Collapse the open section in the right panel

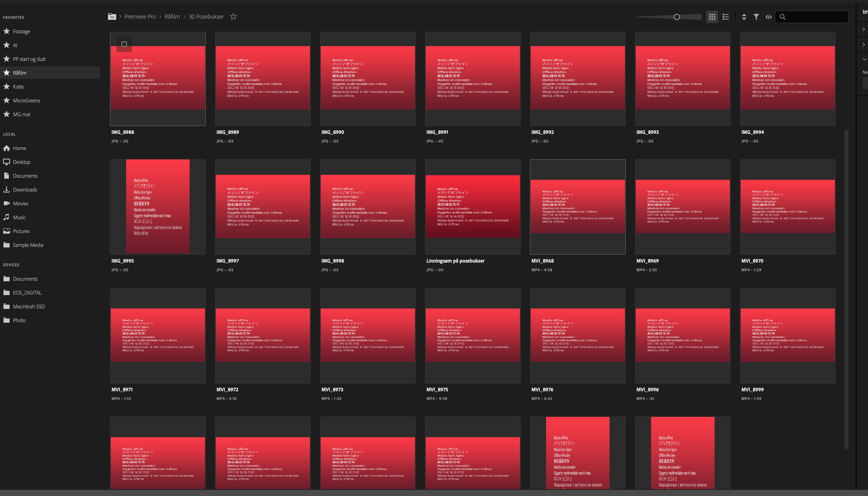click(864, 59)
